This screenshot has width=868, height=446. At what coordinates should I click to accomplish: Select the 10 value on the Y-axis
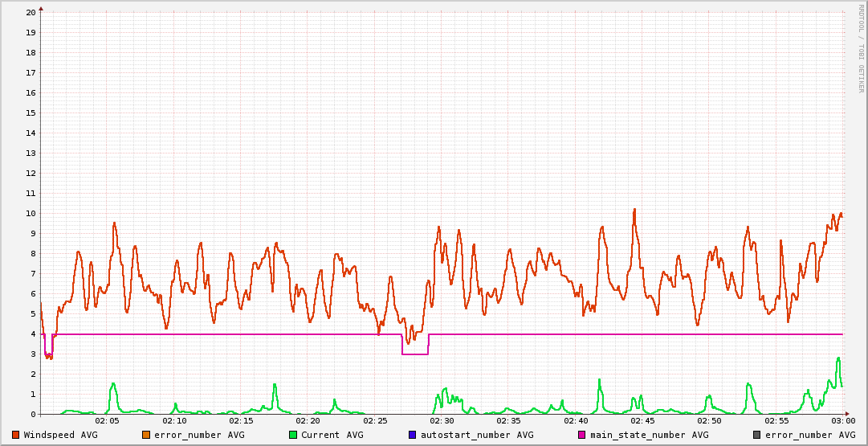coord(31,214)
